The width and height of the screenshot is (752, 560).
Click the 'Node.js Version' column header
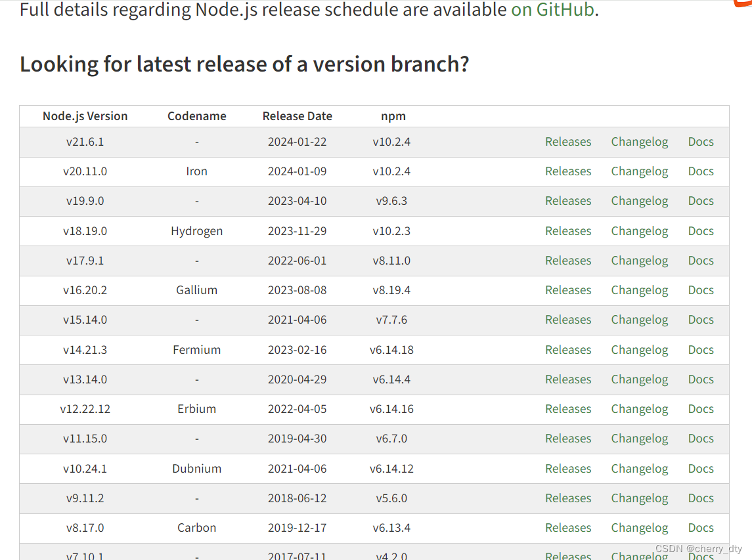[85, 116]
